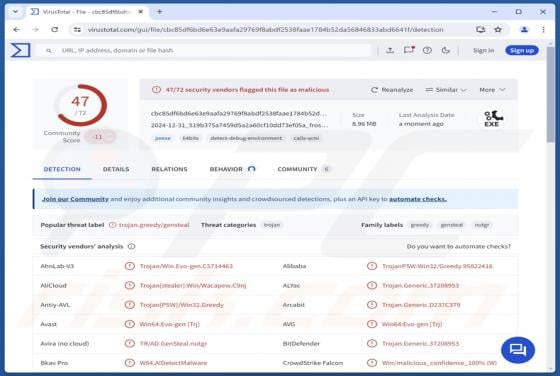560x376 pixels.
Task: Click the detect-debug-environment tag
Action: (246, 138)
